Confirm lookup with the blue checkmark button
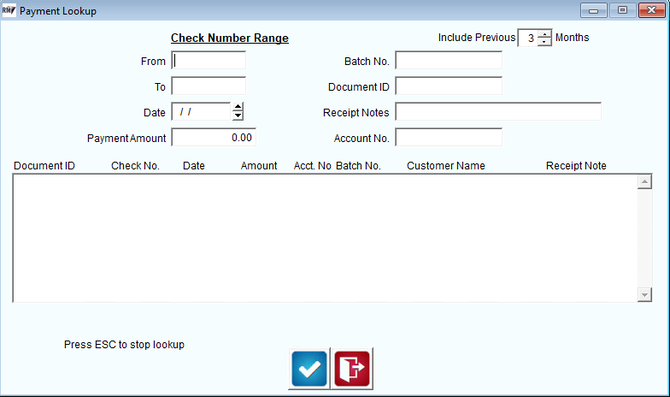This screenshot has width=670, height=397. 309,368
